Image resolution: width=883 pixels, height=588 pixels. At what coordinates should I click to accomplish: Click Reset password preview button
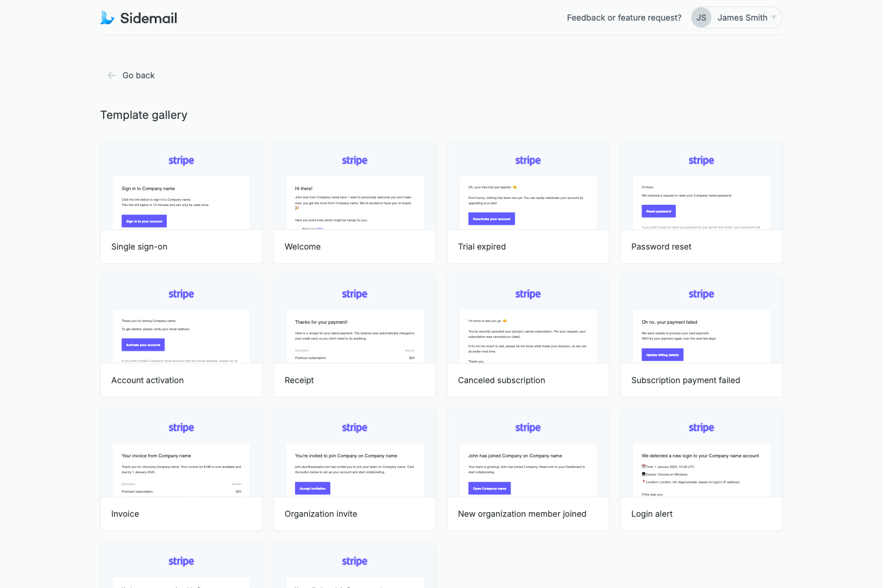point(659,211)
